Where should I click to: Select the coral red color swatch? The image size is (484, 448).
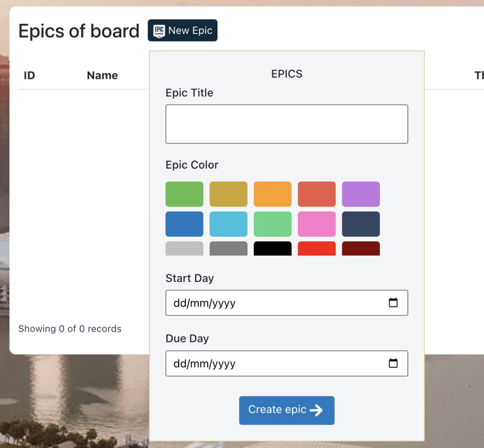316,194
